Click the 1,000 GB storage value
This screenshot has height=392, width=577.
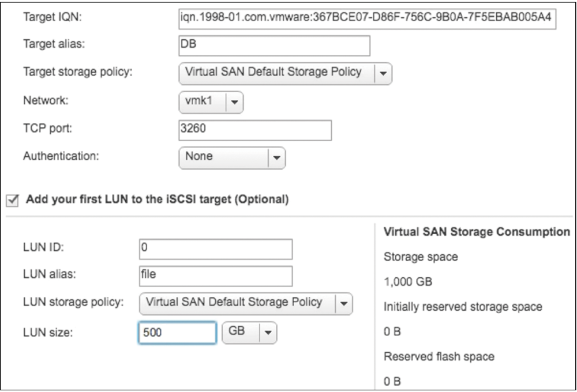click(x=408, y=282)
